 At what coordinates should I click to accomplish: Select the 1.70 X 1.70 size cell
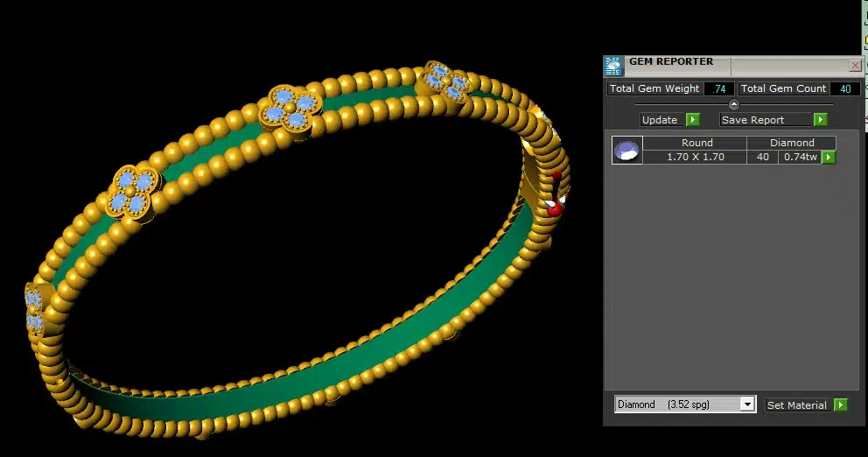(x=696, y=158)
